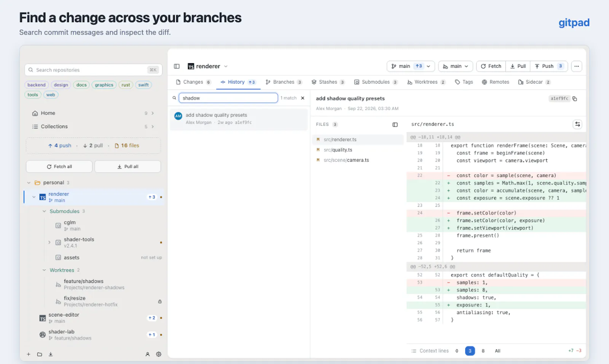Filter repositories by the graphics tag

coord(104,85)
